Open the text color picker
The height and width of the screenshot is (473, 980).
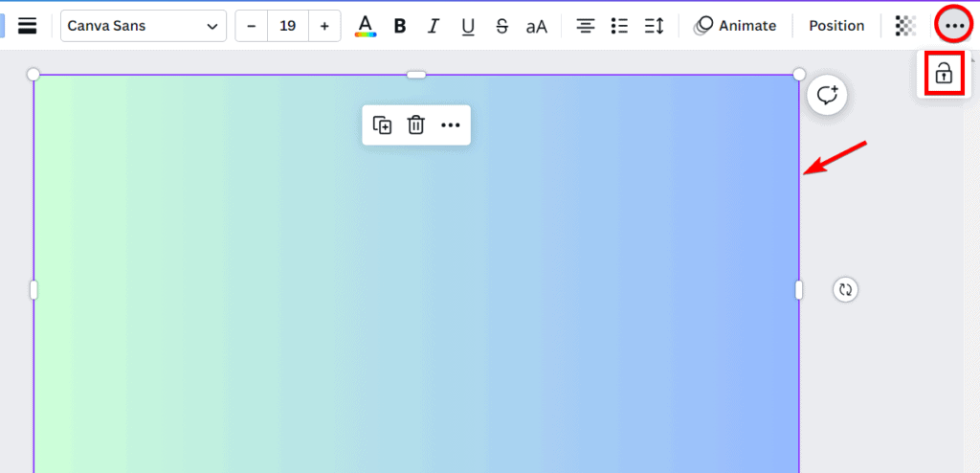[365, 26]
